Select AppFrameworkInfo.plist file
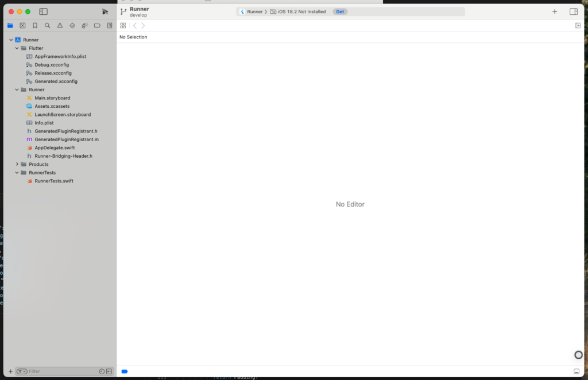The width and height of the screenshot is (588, 380). tap(60, 56)
